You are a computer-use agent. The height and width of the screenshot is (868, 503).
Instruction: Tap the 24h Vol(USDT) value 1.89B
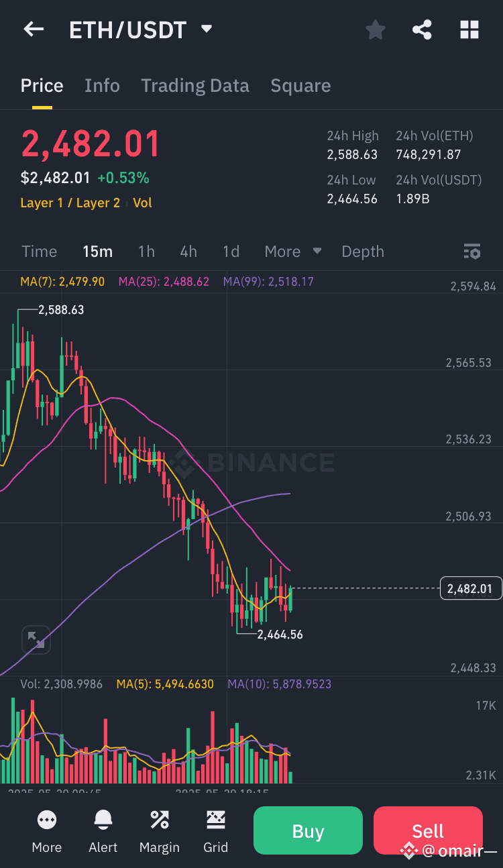point(412,199)
